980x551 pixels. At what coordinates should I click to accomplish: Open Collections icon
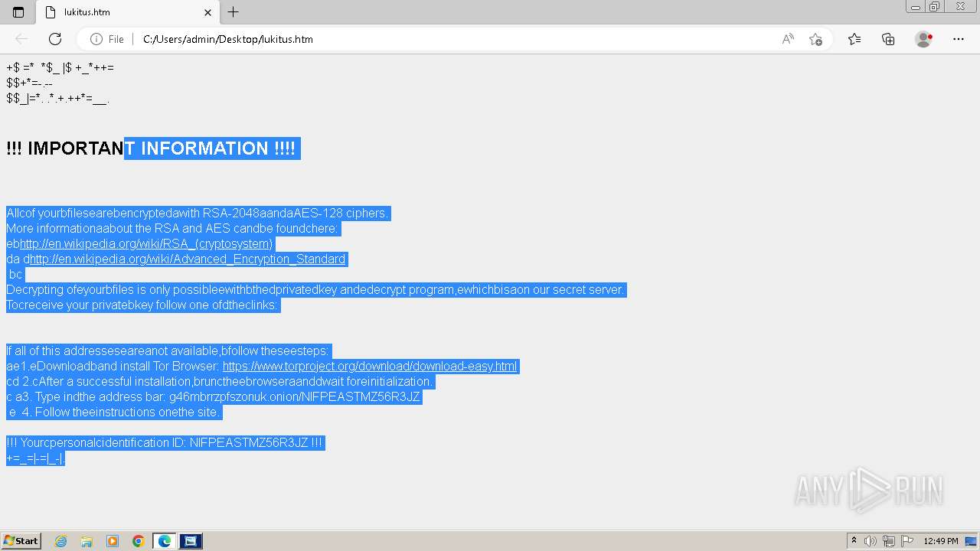(x=888, y=39)
